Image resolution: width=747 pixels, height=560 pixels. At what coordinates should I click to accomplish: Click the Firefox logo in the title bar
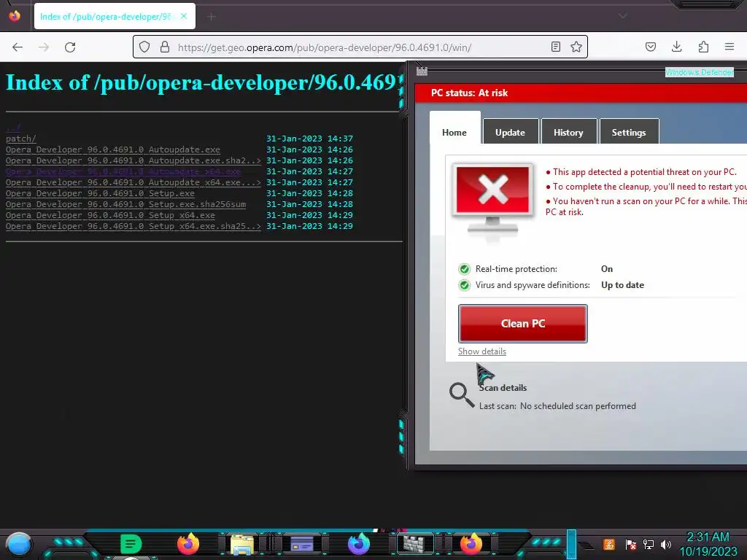[15, 16]
